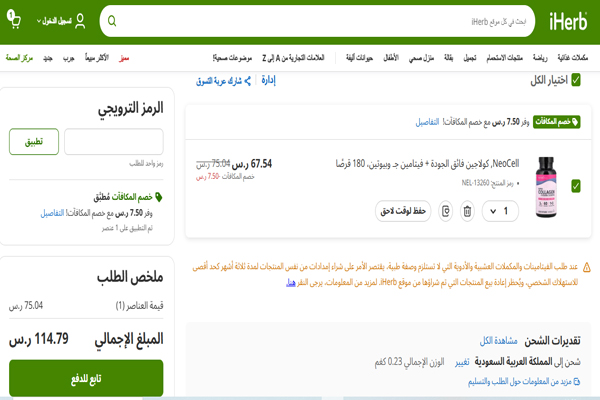Open the الأكثر مبيعاً nav link
The width and height of the screenshot is (600, 400).
pos(96,58)
